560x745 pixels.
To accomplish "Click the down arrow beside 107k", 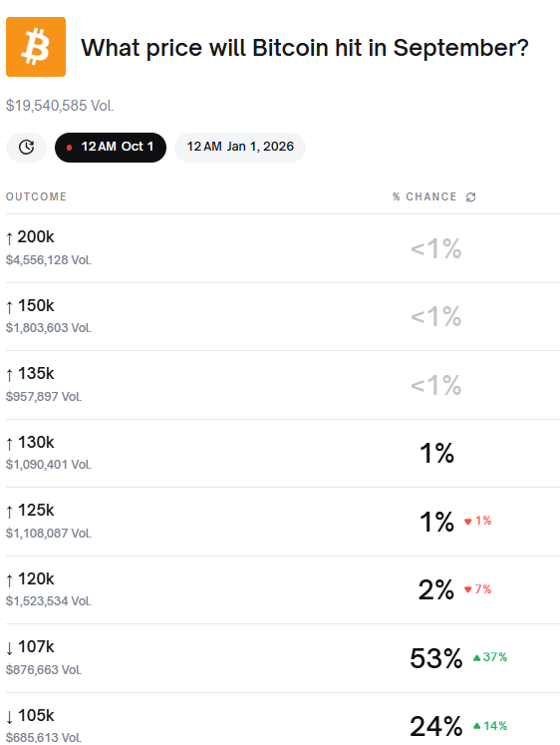I will click(10, 648).
